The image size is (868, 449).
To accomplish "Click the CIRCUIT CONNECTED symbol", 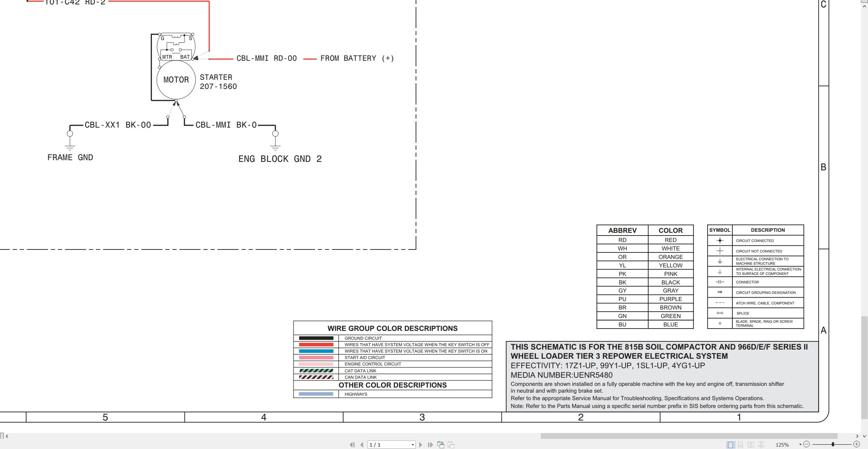I will click(720, 240).
